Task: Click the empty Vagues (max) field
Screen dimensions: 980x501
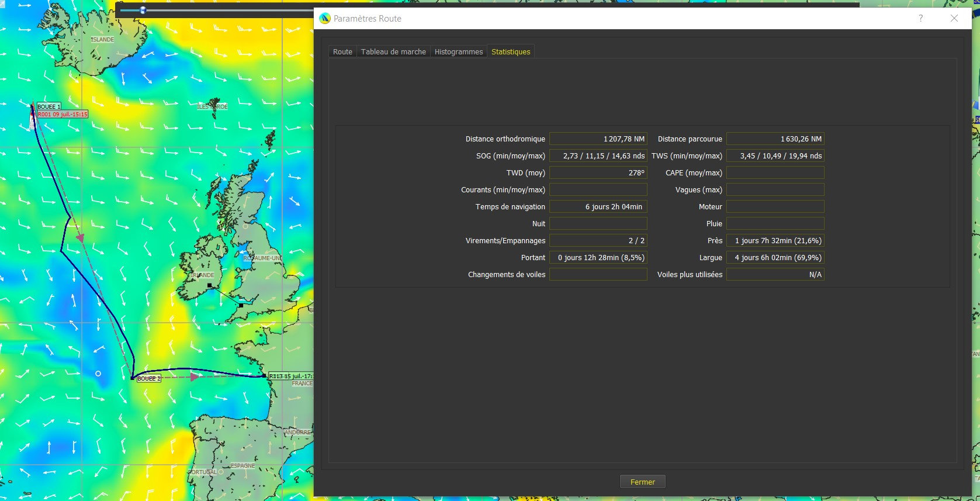Action: pos(775,190)
